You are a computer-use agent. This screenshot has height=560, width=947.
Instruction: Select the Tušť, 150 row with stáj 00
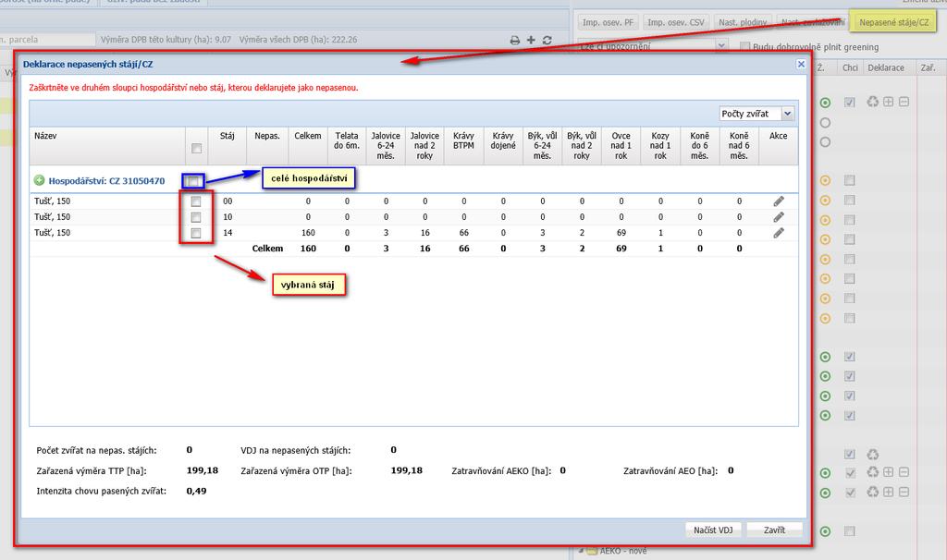click(x=413, y=201)
